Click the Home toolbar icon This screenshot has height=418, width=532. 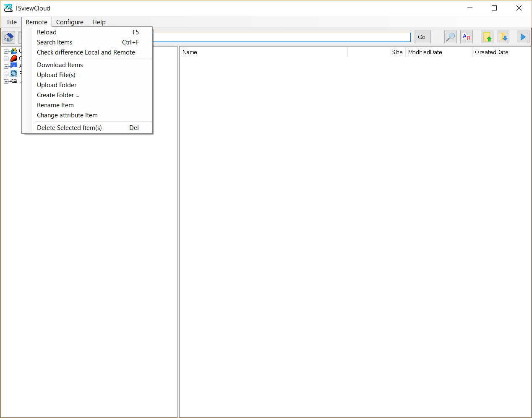tap(9, 37)
